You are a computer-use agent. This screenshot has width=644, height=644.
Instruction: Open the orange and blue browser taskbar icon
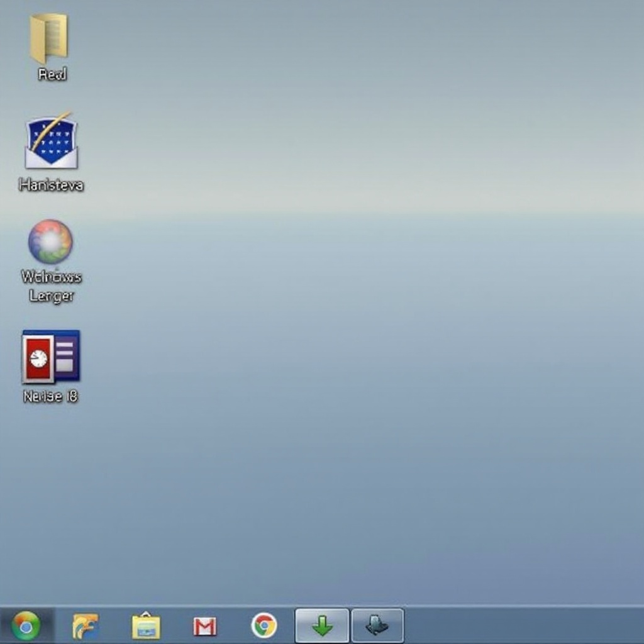85,626
